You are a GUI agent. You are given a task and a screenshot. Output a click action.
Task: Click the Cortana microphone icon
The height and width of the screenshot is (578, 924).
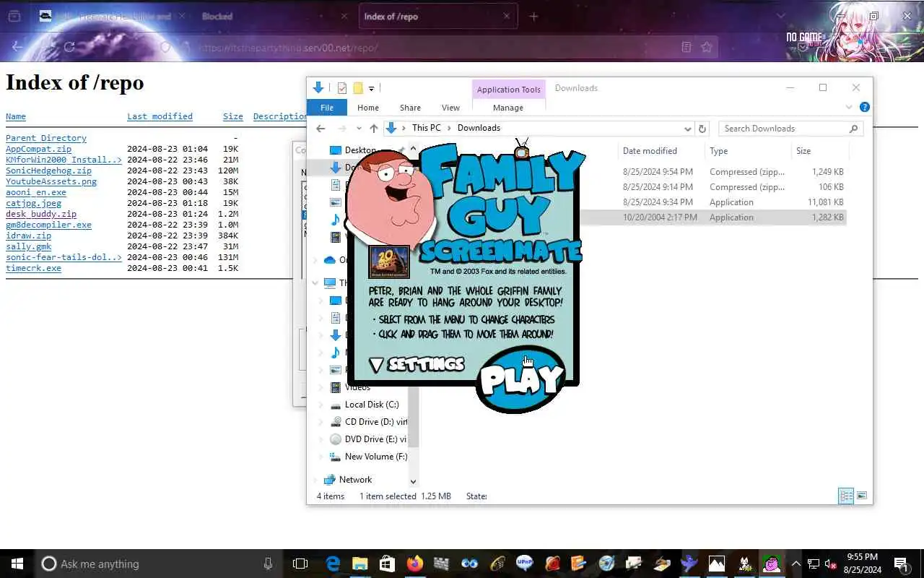(x=268, y=564)
